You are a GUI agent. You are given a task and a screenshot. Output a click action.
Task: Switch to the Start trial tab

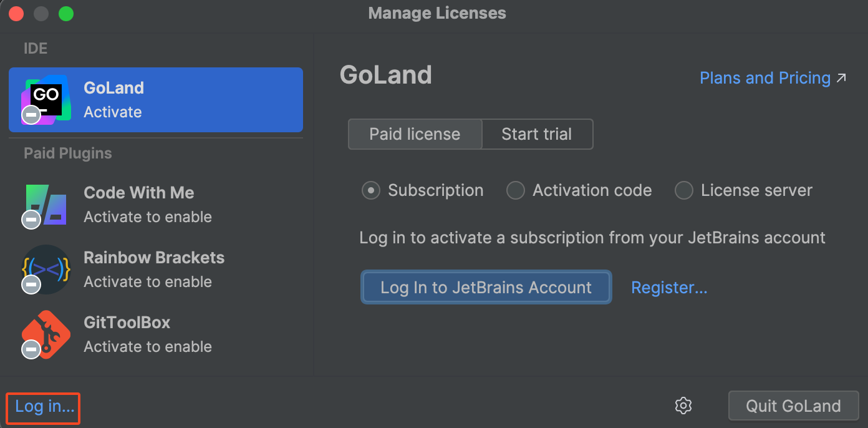(x=537, y=134)
